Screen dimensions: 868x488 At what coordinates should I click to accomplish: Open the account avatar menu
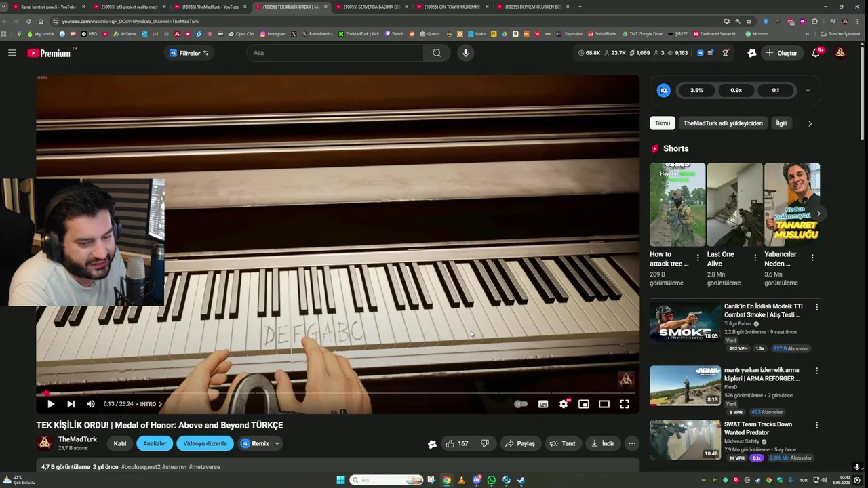pos(840,53)
